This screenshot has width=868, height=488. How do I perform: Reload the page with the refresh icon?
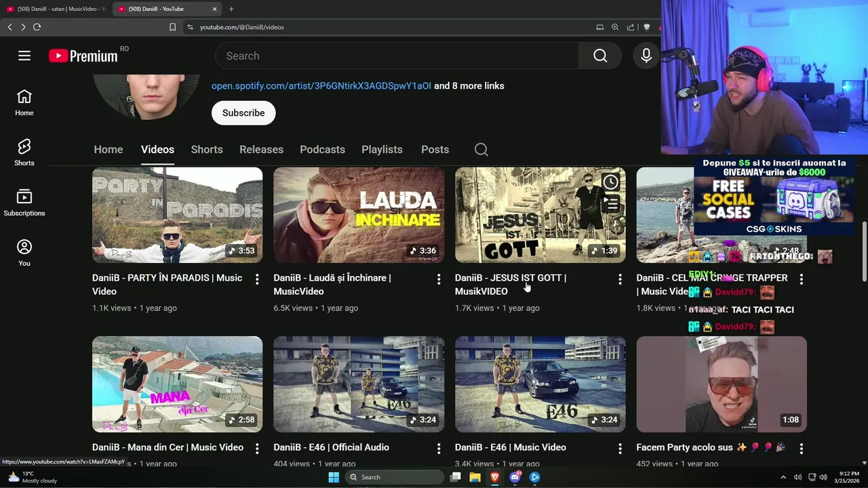[37, 27]
